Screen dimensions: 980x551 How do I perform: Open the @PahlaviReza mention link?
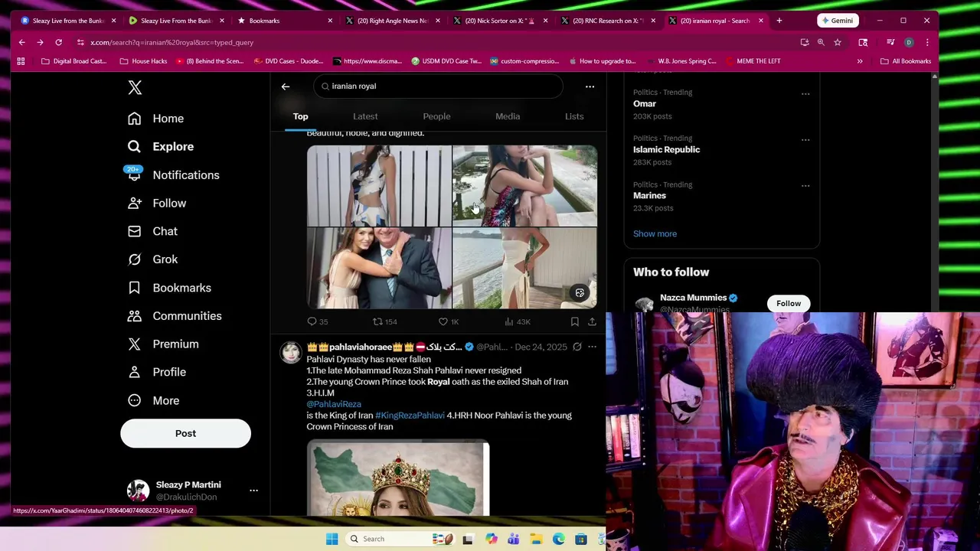coord(334,404)
